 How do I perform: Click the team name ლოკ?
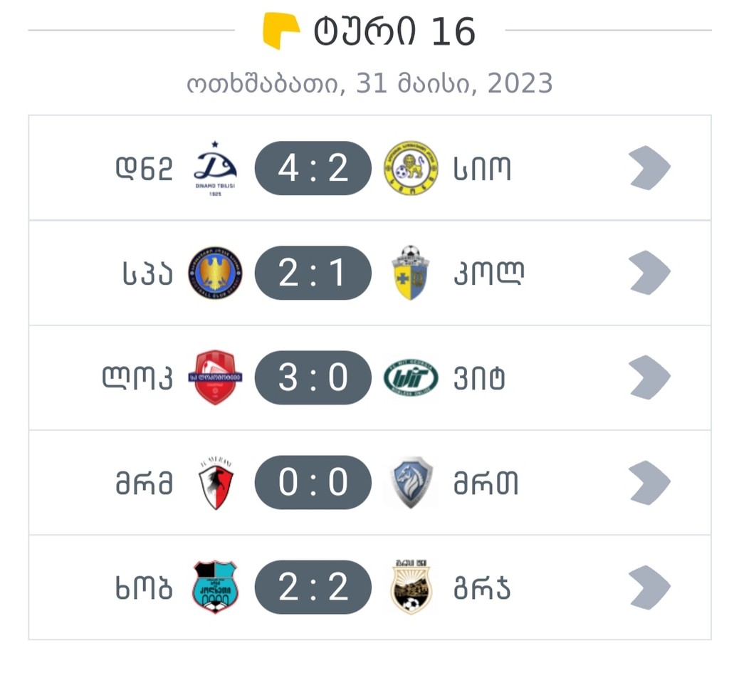137,378
